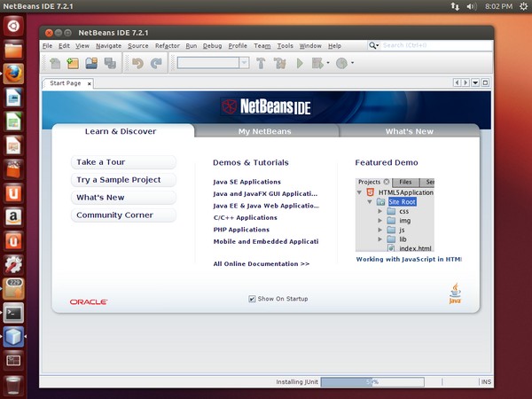Click the Take a Tour button
Image resolution: width=532 pixels, height=399 pixels.
coord(123,162)
